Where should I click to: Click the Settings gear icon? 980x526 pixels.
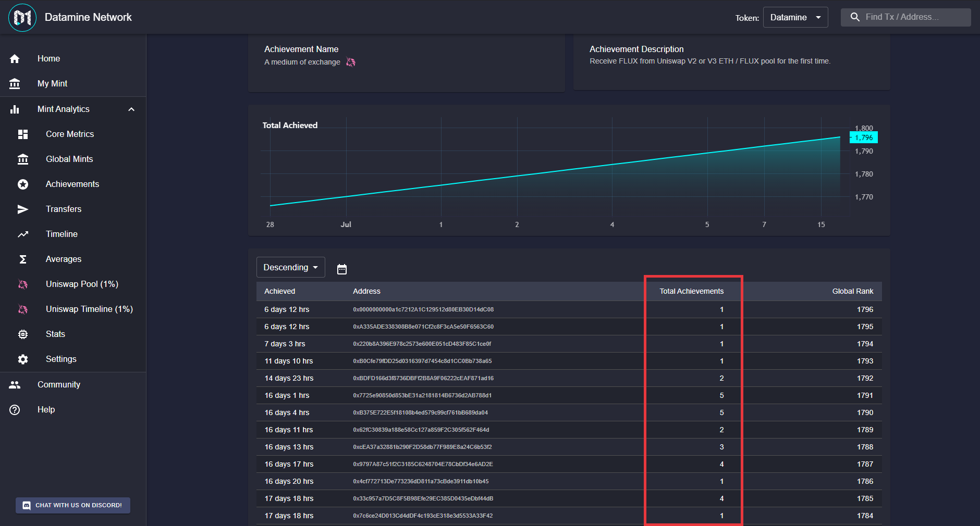(23, 359)
